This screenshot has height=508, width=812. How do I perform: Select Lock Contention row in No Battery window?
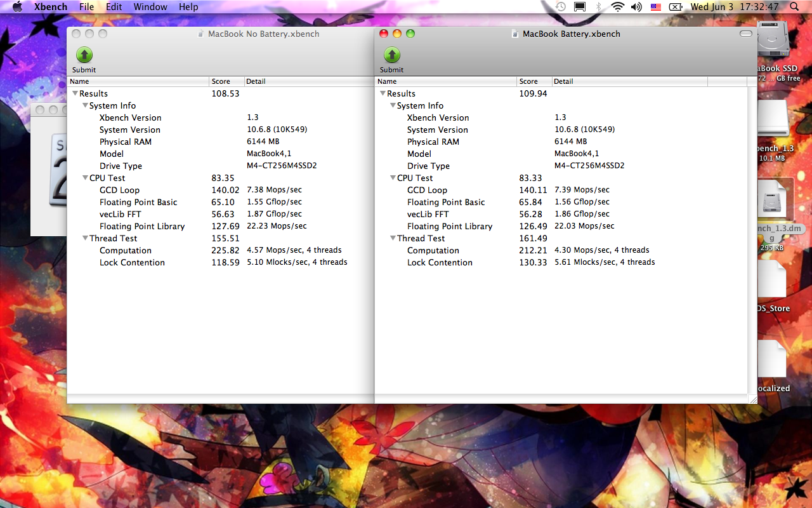tap(220, 262)
